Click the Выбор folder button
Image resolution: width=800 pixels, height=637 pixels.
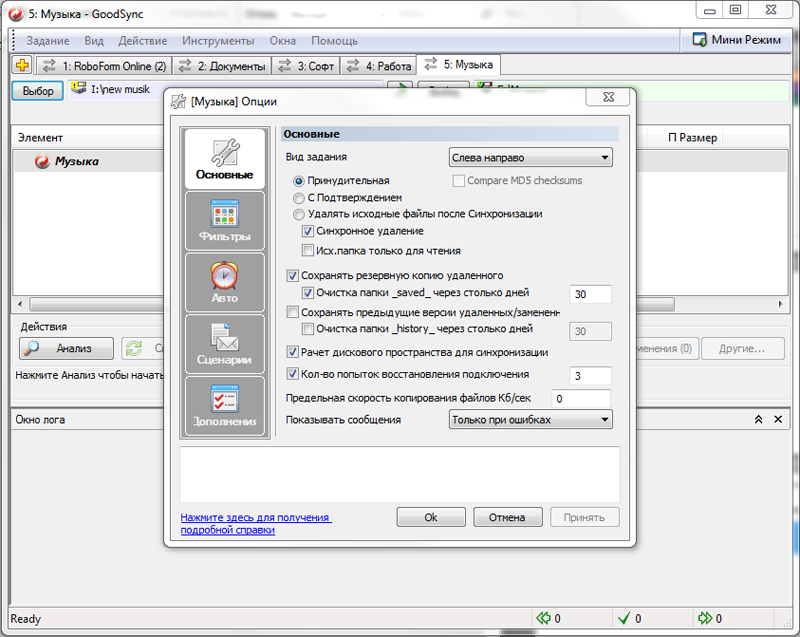(38, 91)
